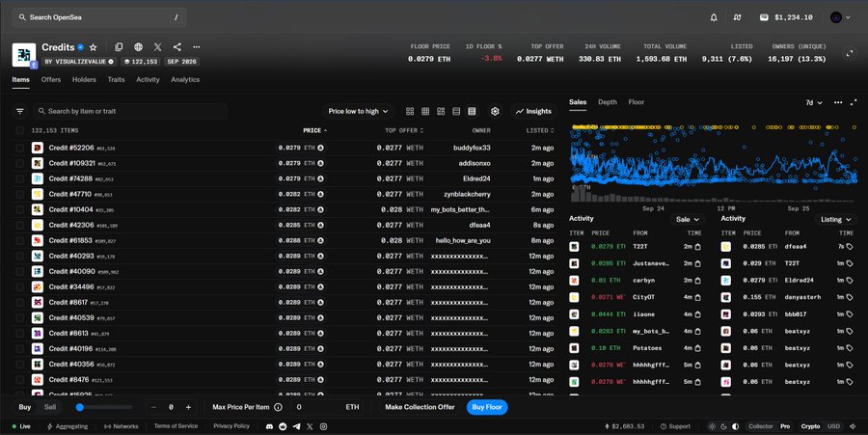Open the Discord icon in footer
868x435 pixels.
pyautogui.click(x=270, y=426)
